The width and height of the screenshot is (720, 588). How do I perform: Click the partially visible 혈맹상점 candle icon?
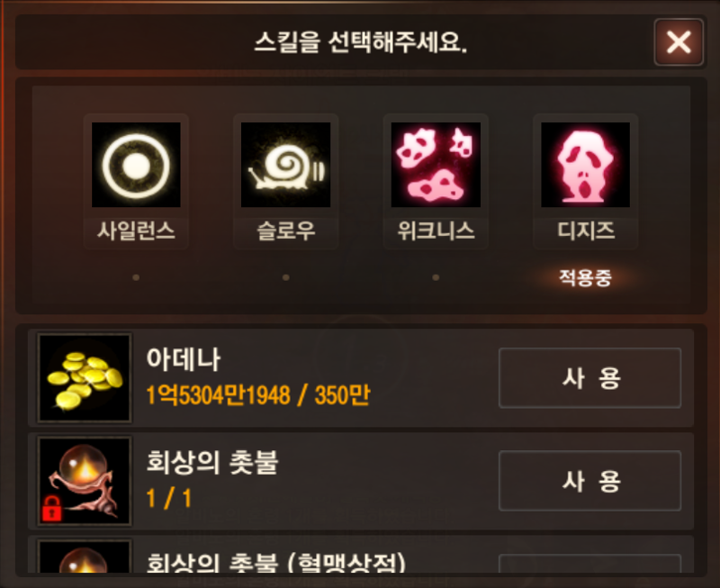85,556
